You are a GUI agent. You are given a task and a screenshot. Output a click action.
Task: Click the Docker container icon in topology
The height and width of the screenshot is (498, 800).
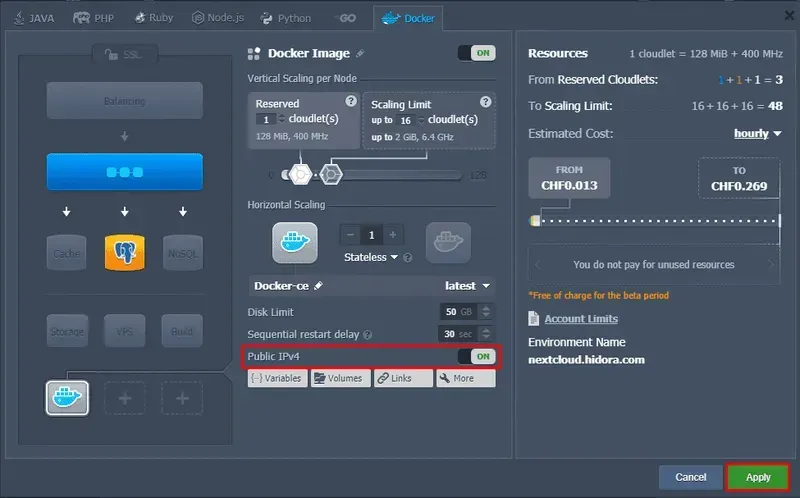[68, 398]
